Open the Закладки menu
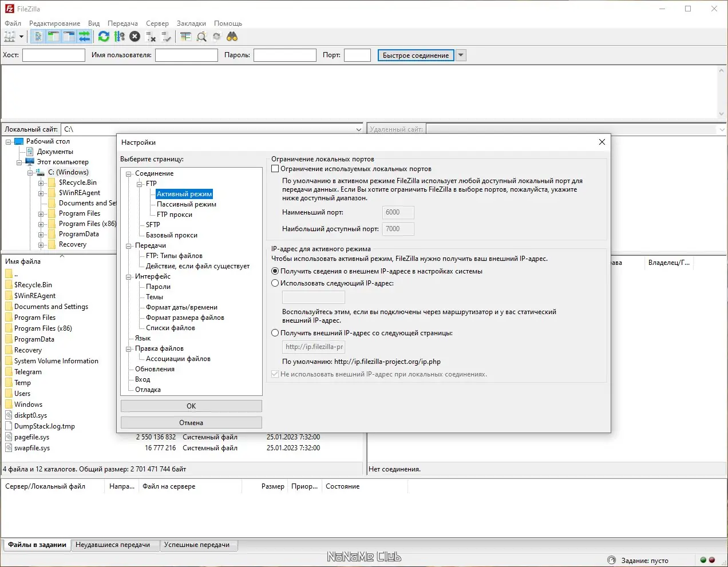The width and height of the screenshot is (728, 567). click(191, 23)
